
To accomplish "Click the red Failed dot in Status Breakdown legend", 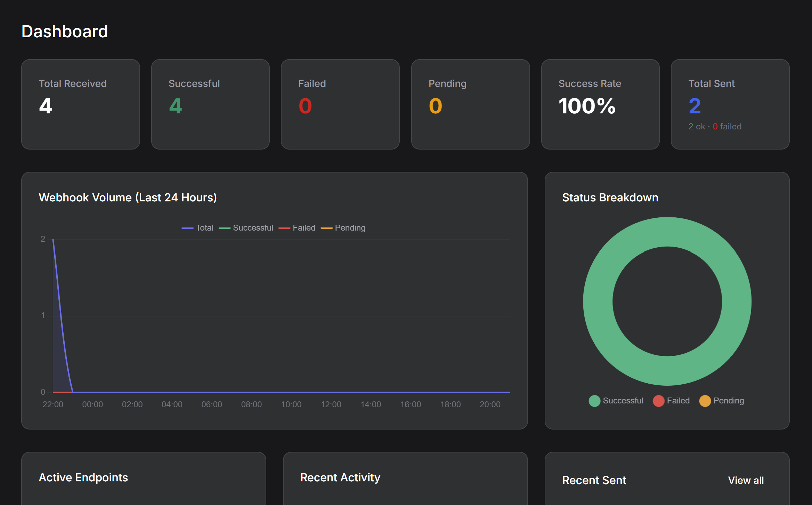I will 659,401.
